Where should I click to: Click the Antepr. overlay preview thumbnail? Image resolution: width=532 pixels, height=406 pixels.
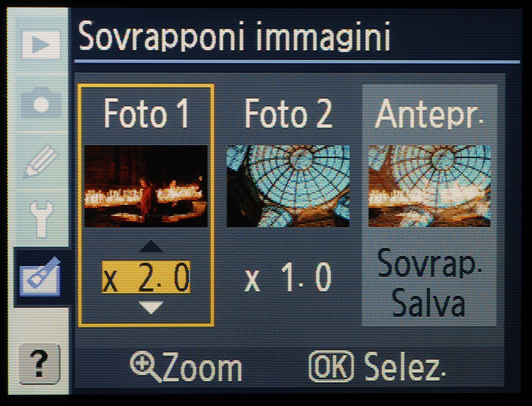430,186
